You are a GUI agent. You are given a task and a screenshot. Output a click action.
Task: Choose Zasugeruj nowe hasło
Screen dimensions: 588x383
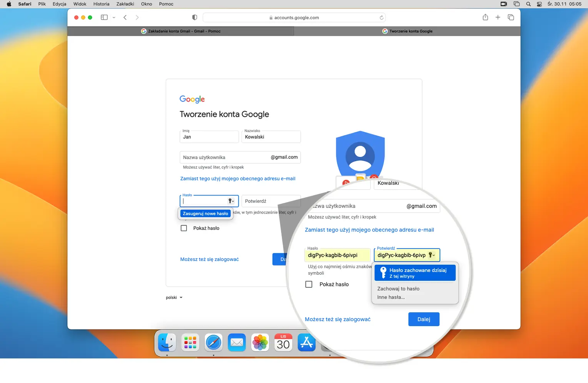click(x=205, y=214)
